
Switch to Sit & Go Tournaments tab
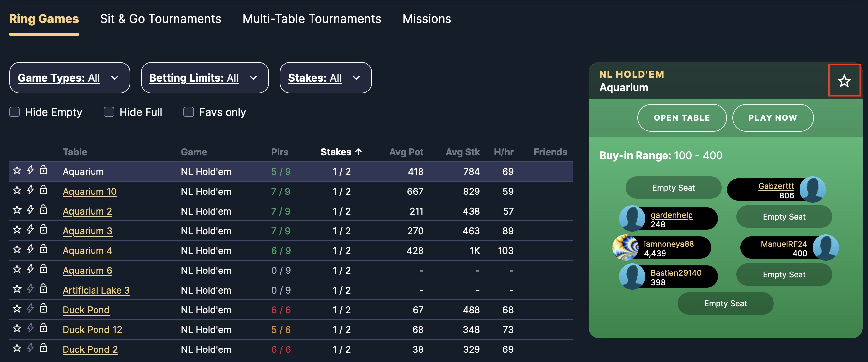161,19
